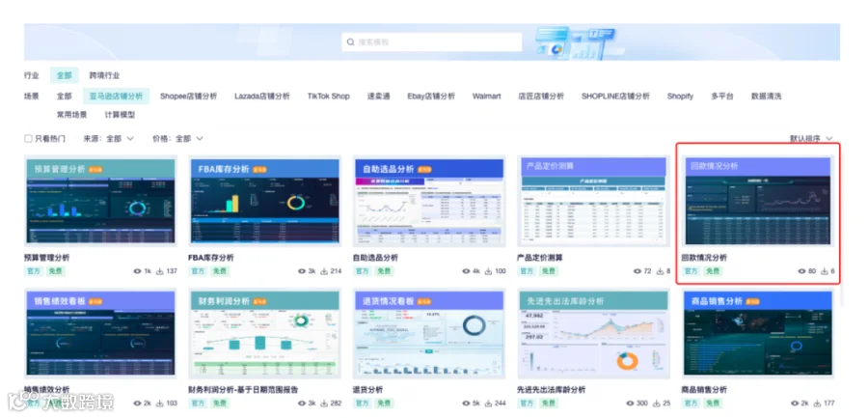Focus the 搜索模板 search field
Viewport: 868px width, 418px height.
pos(432,42)
